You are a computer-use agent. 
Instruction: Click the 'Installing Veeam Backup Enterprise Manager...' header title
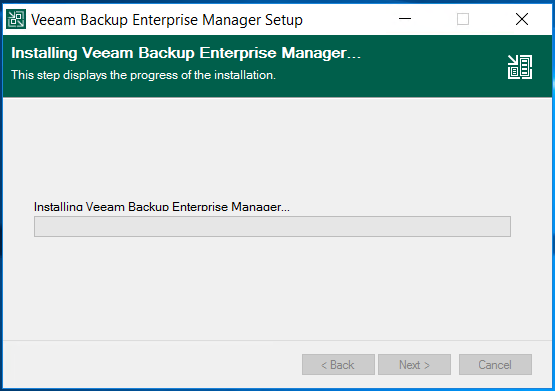click(186, 53)
